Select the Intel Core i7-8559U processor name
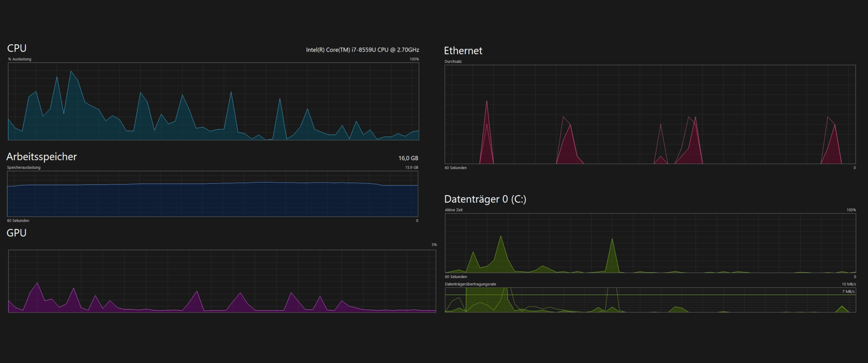868x363 pixels. [362, 50]
